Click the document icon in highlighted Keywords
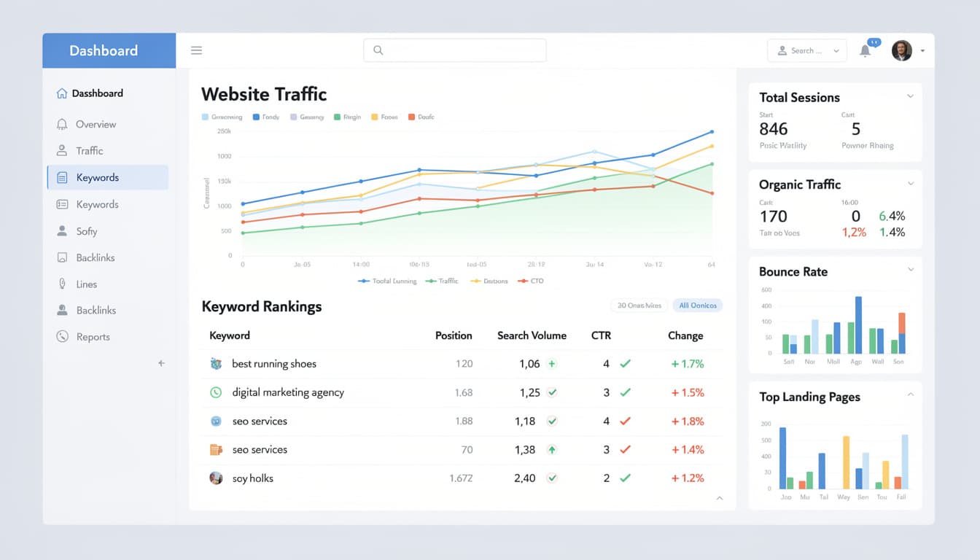Screen dimensions: 980x560 click(x=62, y=178)
